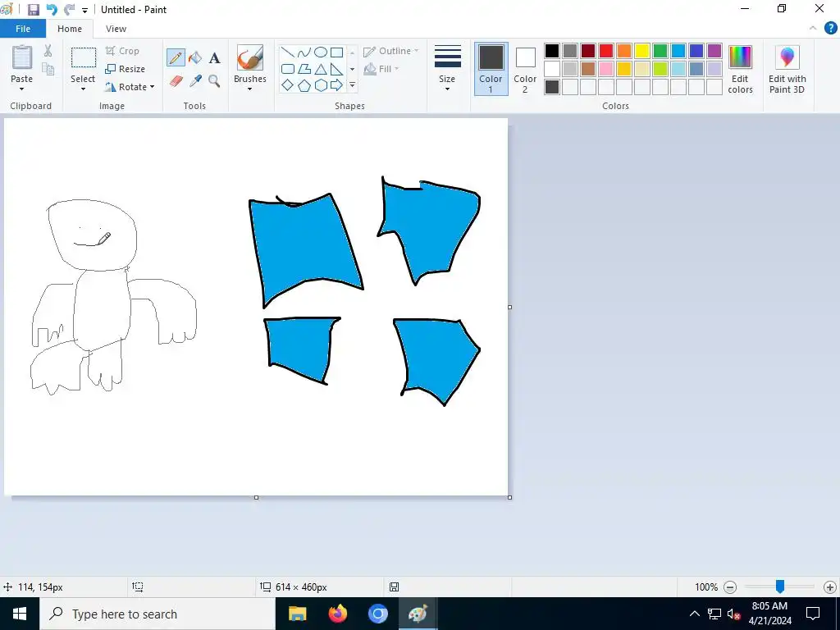Pick the purple color swatch
The image size is (840, 630).
tap(714, 51)
